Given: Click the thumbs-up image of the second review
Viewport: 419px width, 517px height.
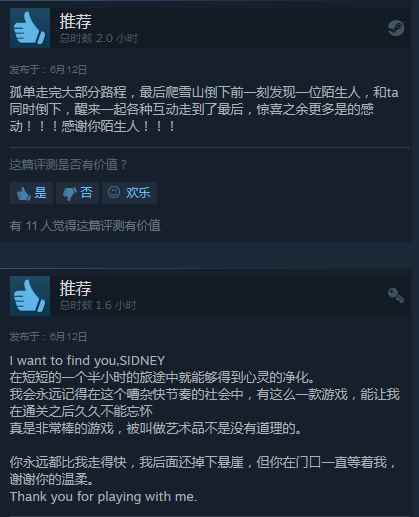Looking at the screenshot, I should 30,296.
